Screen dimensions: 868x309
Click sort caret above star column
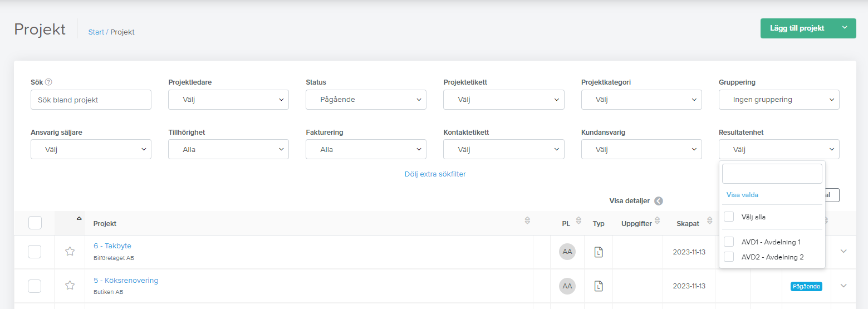(x=79, y=218)
